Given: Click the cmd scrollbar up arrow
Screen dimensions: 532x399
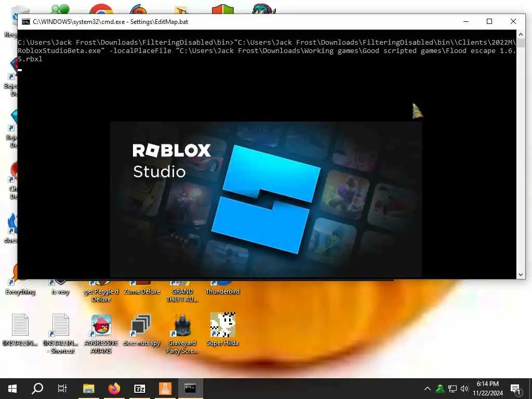Looking at the screenshot, I should pos(521,34).
